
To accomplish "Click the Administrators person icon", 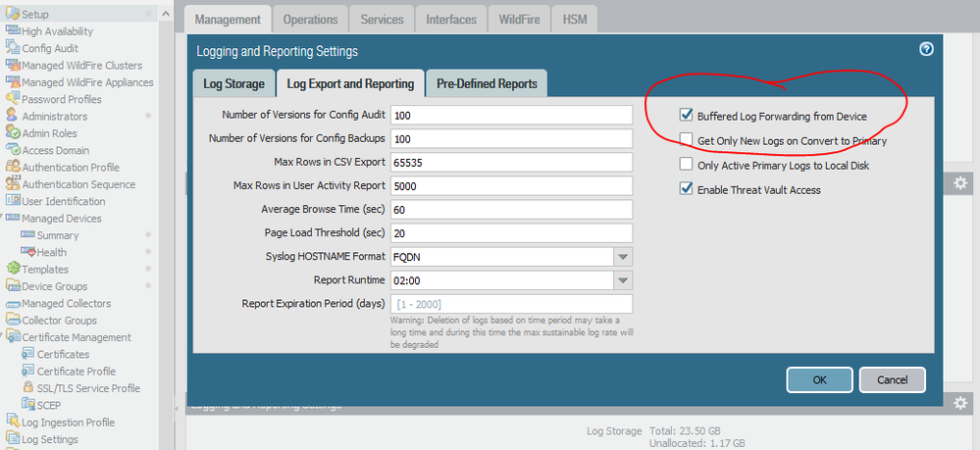I will tap(13, 116).
